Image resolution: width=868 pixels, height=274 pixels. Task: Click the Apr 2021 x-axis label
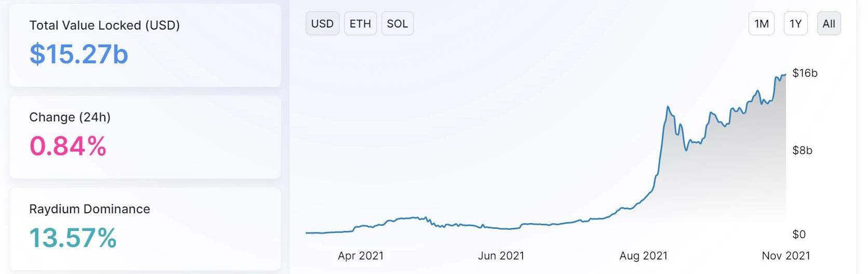pyautogui.click(x=361, y=256)
